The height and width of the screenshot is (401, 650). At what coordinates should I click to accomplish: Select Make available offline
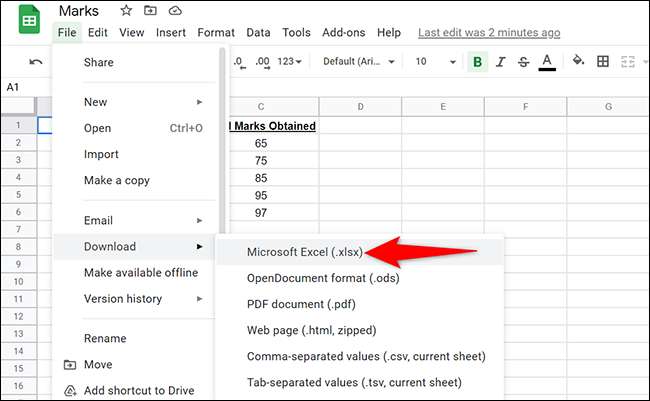pos(135,272)
